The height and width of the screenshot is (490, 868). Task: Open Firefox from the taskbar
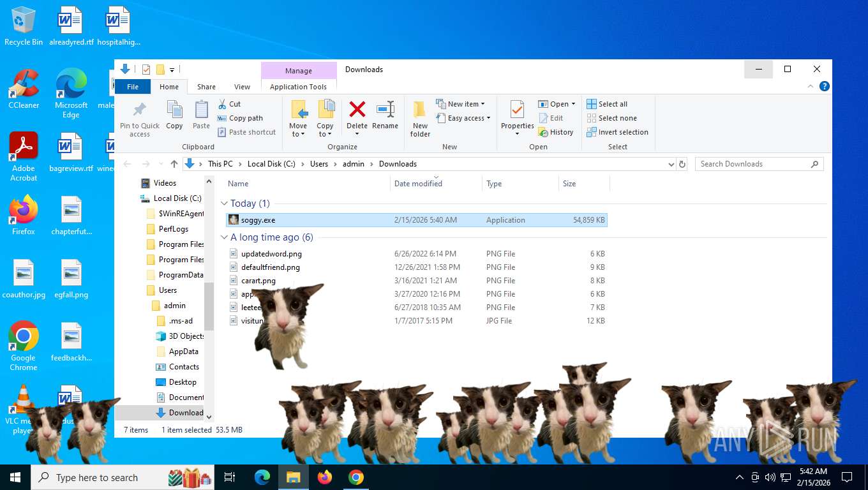click(x=325, y=477)
